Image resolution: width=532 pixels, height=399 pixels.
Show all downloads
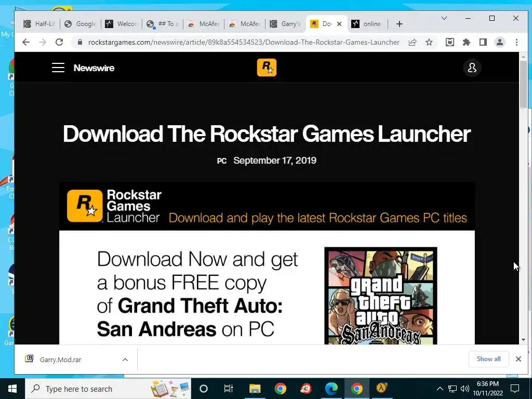coord(488,359)
